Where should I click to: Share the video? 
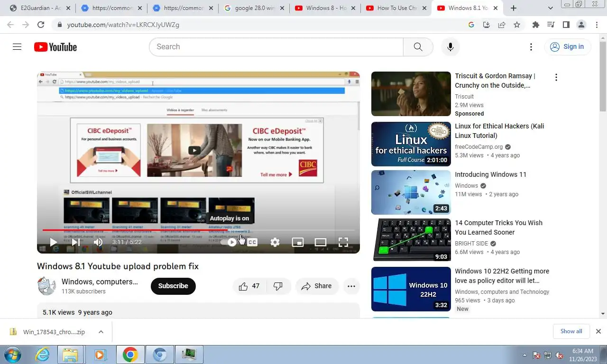[317, 286]
